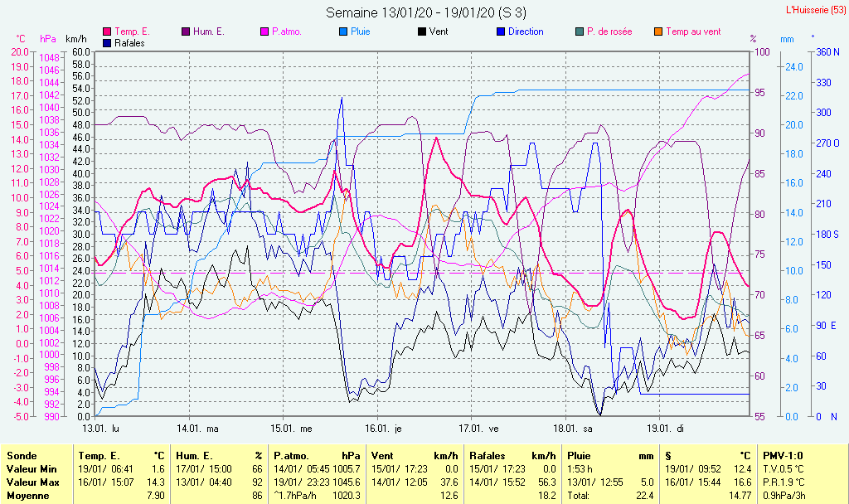Click the minimum pressure value 1005.7
Screen dimensions: 849x504
click(346, 469)
